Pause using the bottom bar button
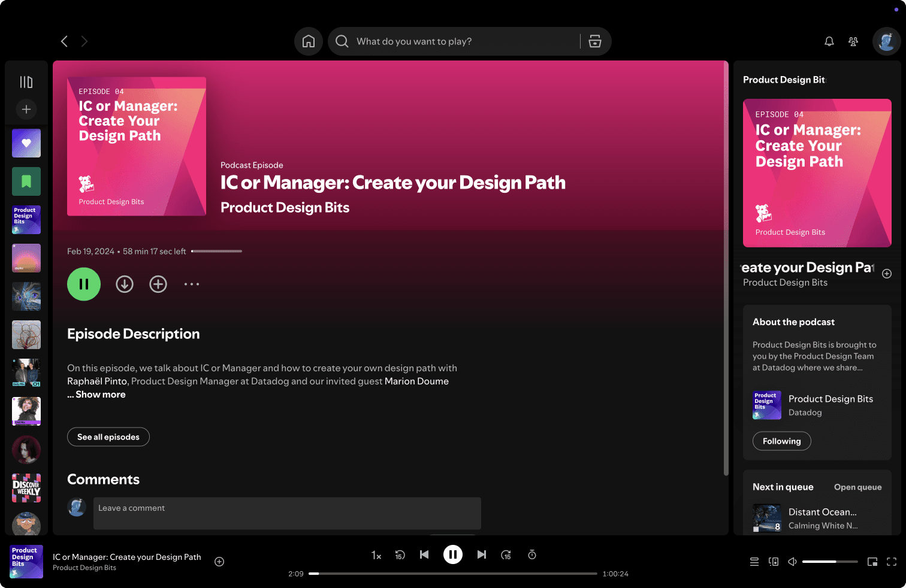Screen dimensions: 906x588 pos(453,555)
